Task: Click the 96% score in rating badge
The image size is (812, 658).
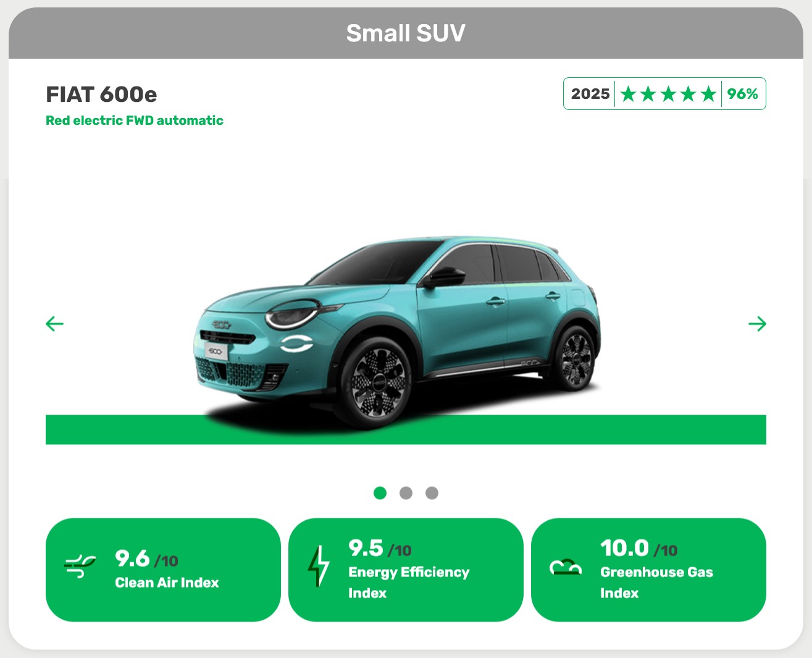Action: [742, 94]
